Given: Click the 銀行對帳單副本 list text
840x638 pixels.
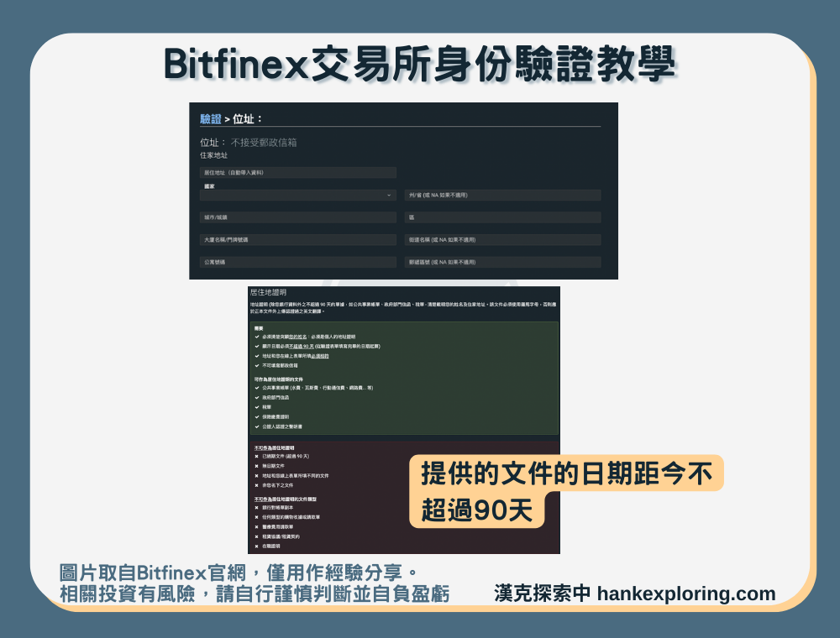Looking at the screenshot, I should click(277, 507).
